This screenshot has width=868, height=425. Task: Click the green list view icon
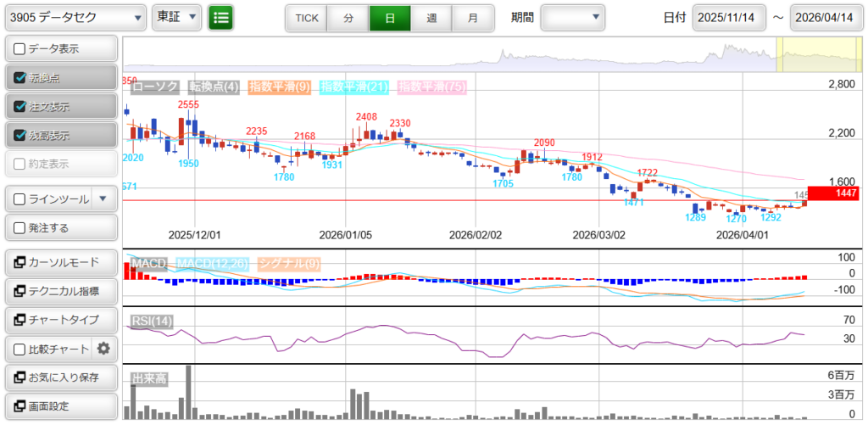point(221,17)
